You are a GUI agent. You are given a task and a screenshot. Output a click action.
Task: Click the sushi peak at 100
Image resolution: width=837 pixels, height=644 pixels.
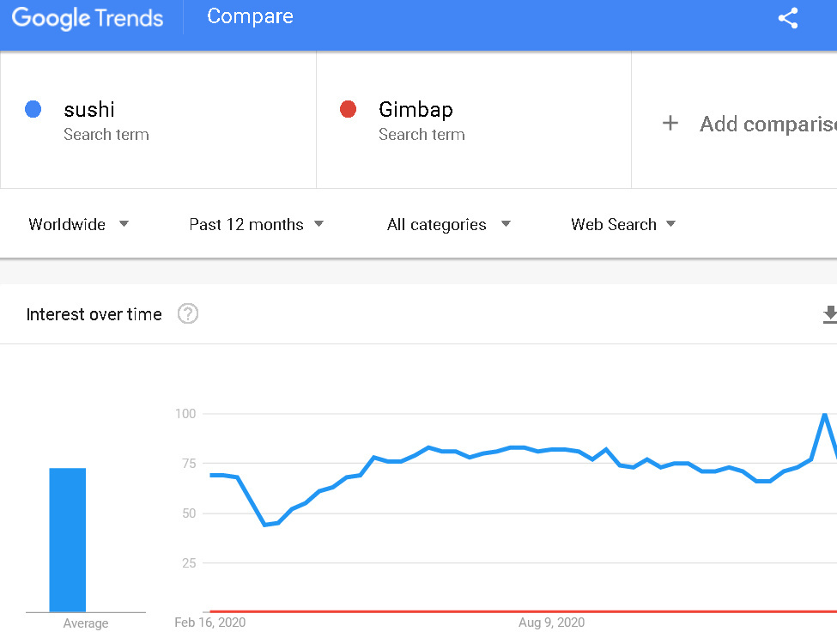(x=825, y=415)
